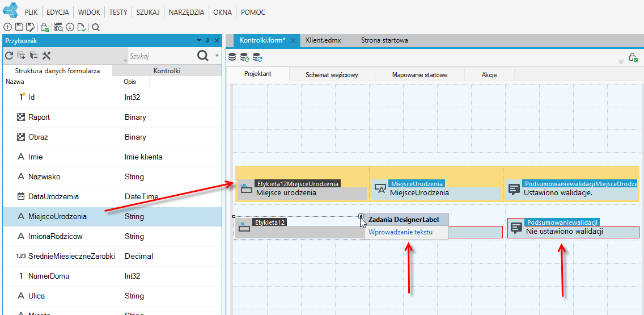644x315 pixels.
Task: Open the Przybornik panel dropdown arrow
Action: (199, 40)
